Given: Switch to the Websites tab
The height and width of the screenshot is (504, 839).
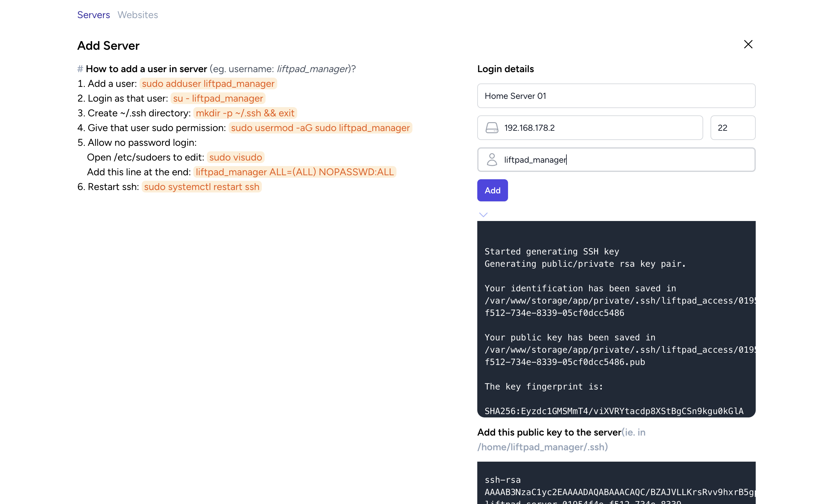Looking at the screenshot, I should [138, 15].
